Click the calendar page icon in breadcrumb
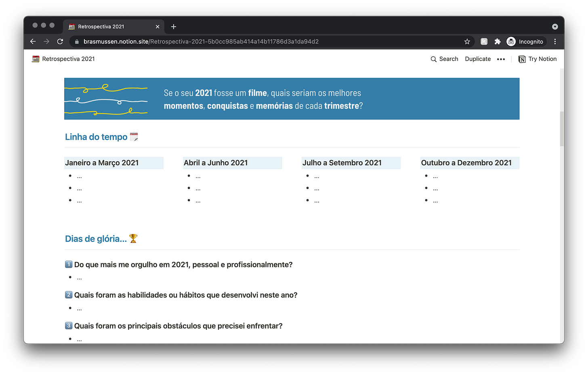 (36, 59)
